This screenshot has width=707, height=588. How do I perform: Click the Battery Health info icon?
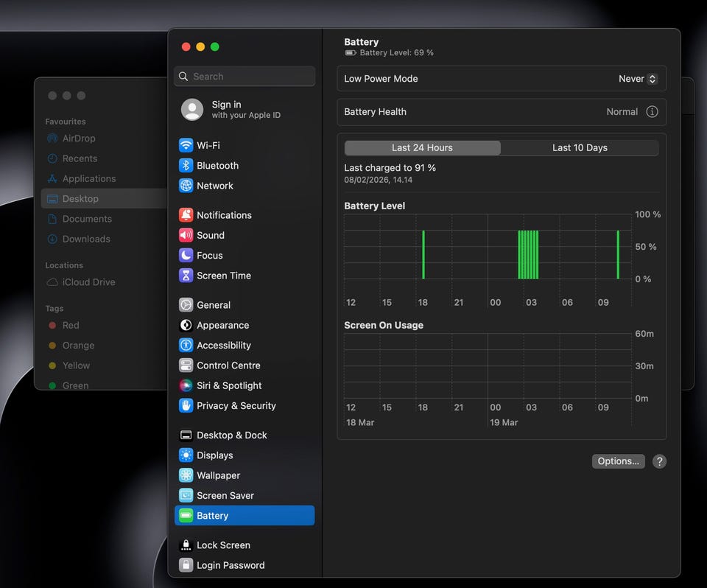[x=652, y=112]
